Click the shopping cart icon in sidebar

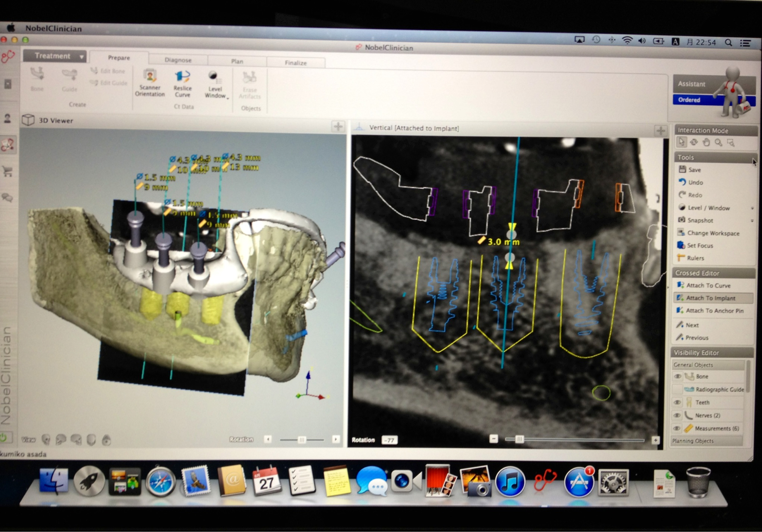coord(8,171)
